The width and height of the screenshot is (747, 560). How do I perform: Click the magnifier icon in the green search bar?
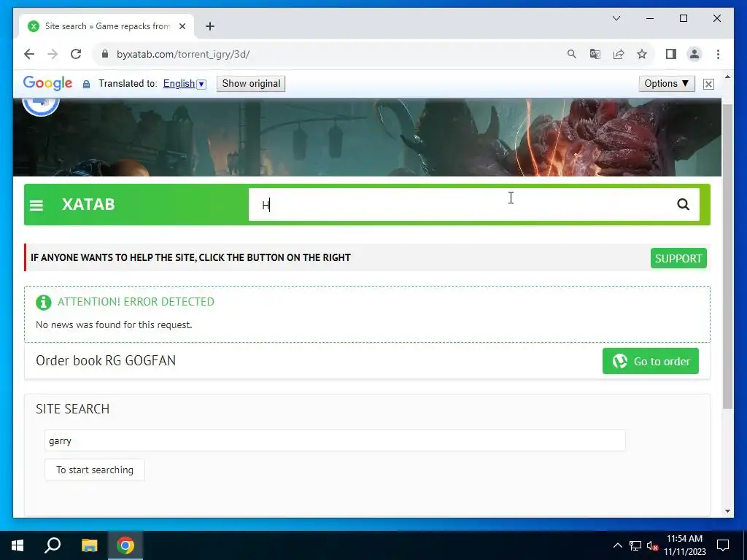[x=683, y=204]
